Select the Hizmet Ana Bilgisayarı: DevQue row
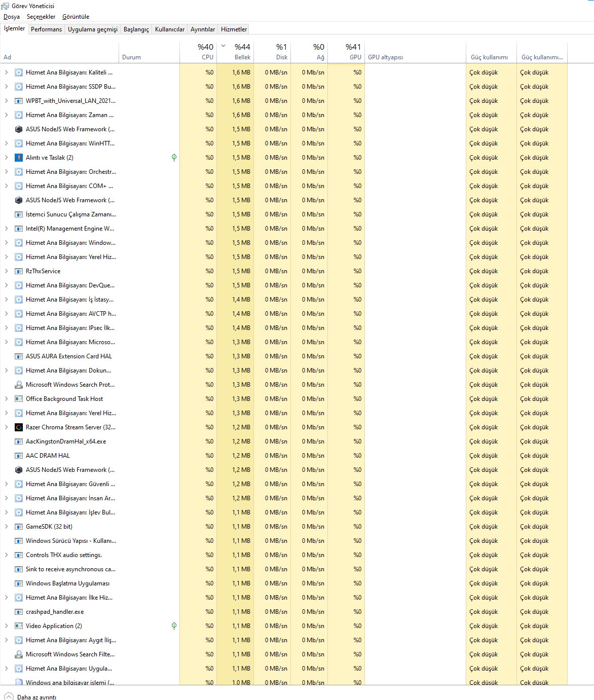594x700 pixels. (284, 285)
